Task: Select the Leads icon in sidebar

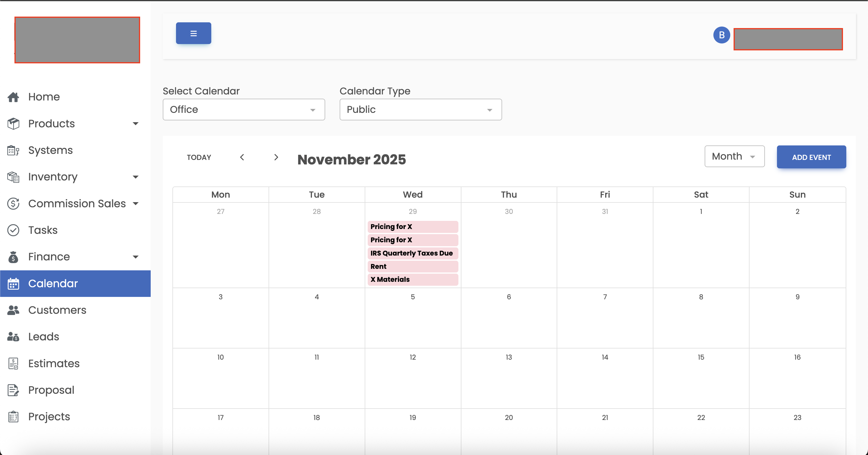Action: (x=13, y=337)
